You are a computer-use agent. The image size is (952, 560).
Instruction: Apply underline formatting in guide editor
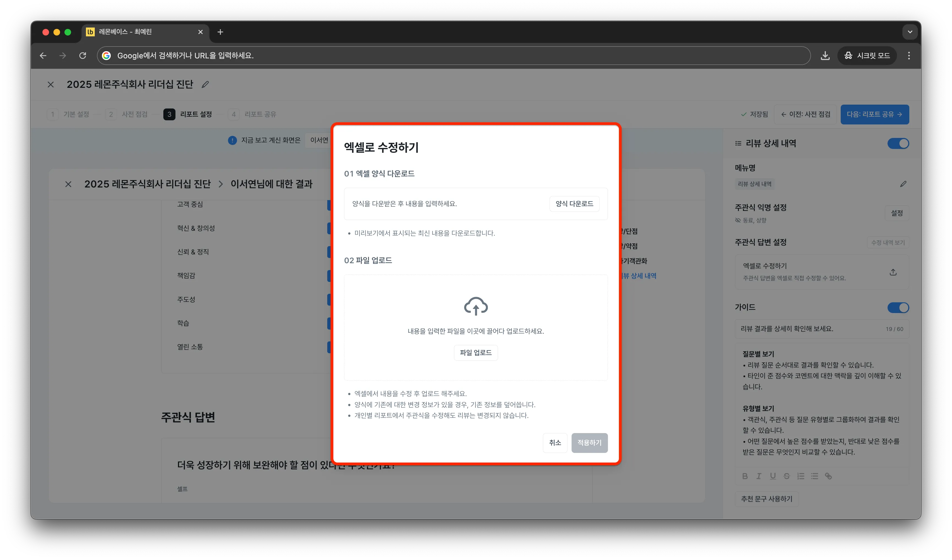(773, 476)
